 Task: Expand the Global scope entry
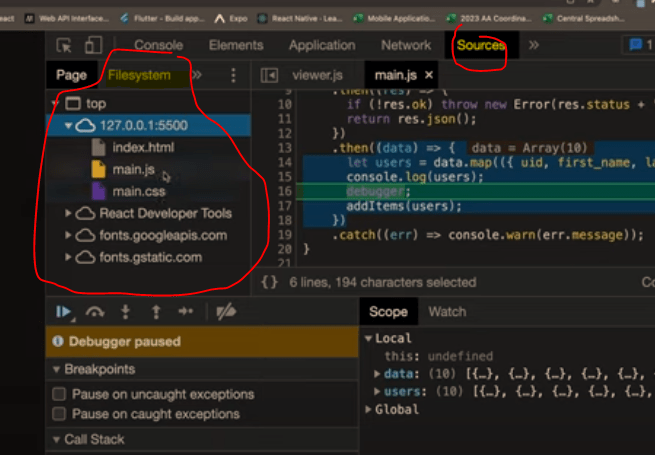coord(369,409)
